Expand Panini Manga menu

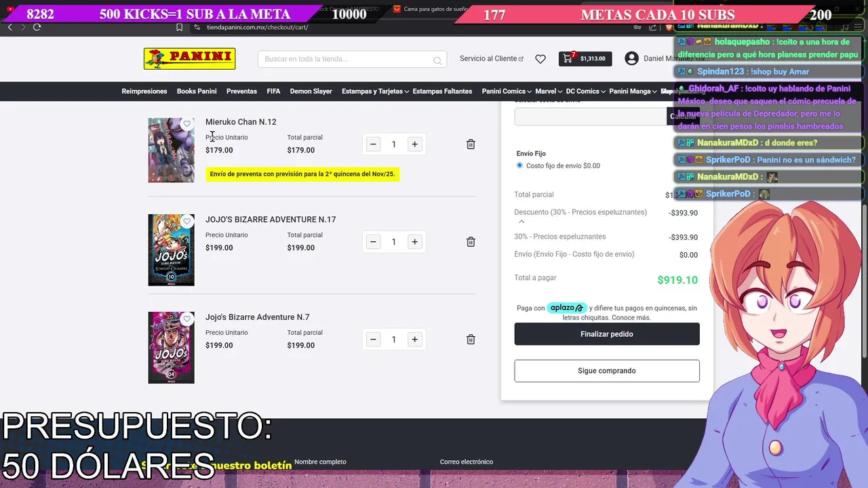(633, 91)
